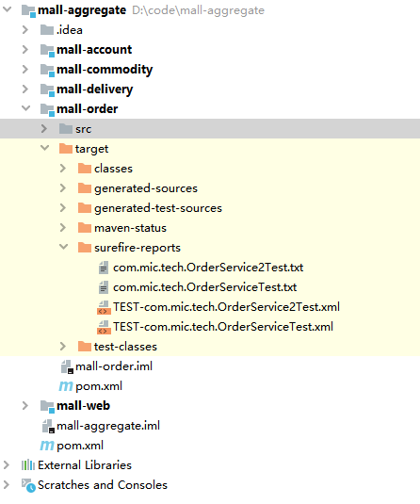This screenshot has width=420, height=504.
Task: Click the OrderService2Test.txt text file icon
Action: pyautogui.click(x=104, y=268)
